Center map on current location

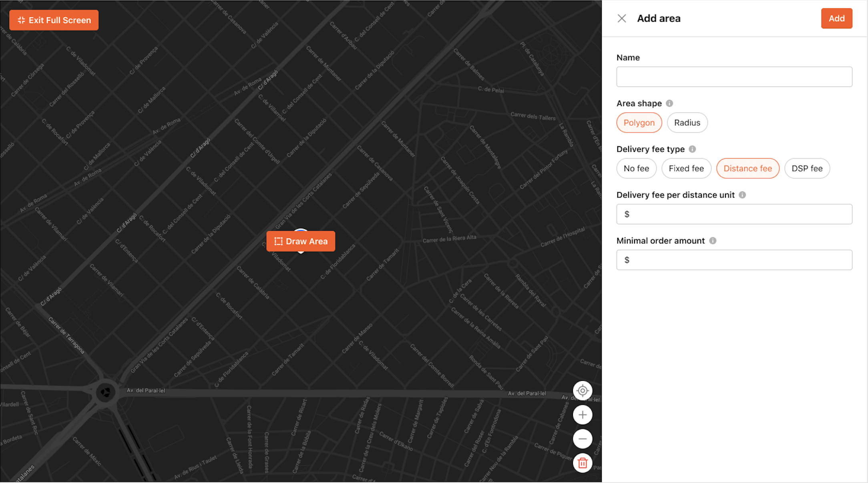click(583, 390)
